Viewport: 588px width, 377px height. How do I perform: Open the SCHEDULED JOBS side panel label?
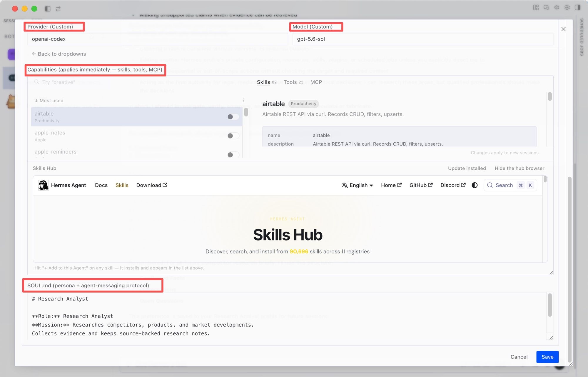click(x=582, y=37)
